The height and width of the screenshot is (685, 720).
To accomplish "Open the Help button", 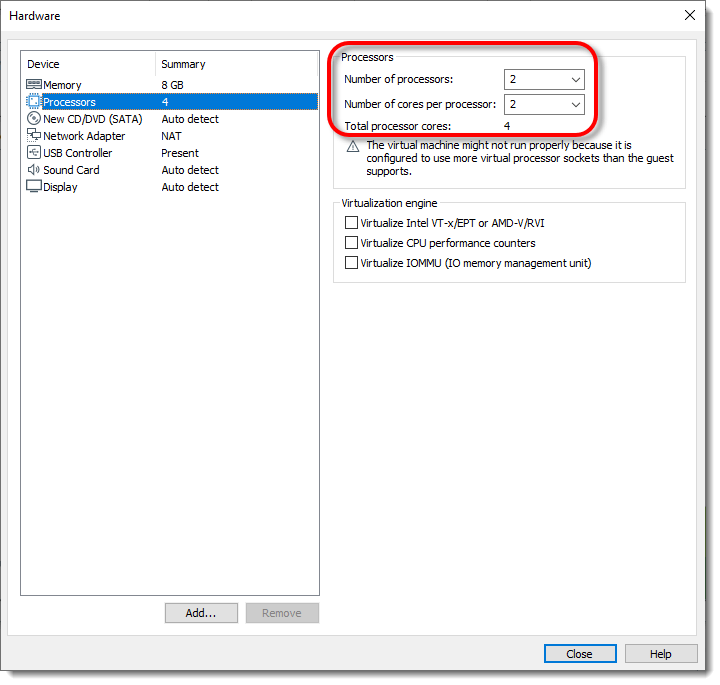I will click(661, 653).
